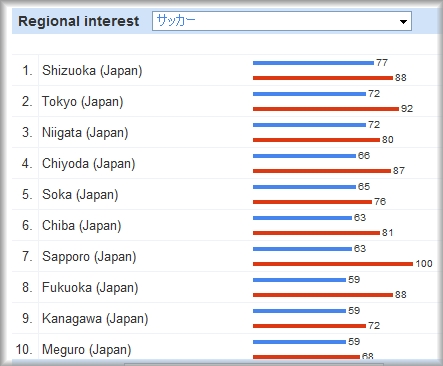
Task: Click the horizontal scrollbar at the bottom
Action: click(254, 364)
